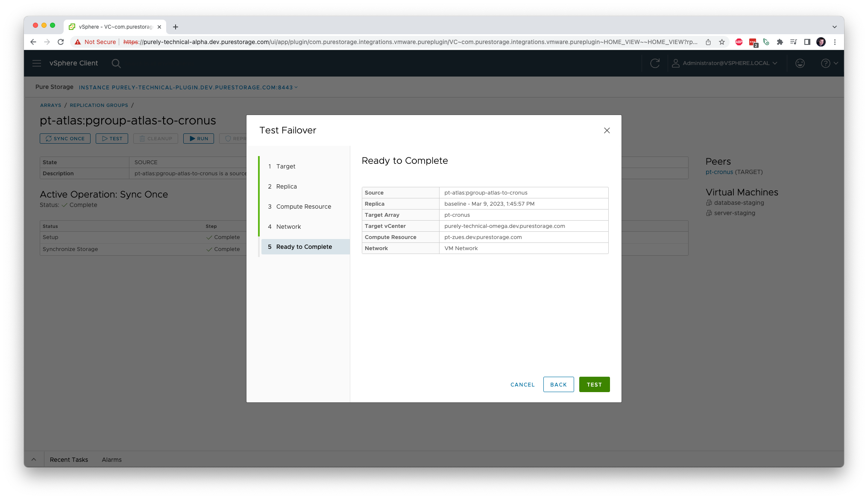868x499 pixels.
Task: Open a new browser tab
Action: tap(175, 27)
